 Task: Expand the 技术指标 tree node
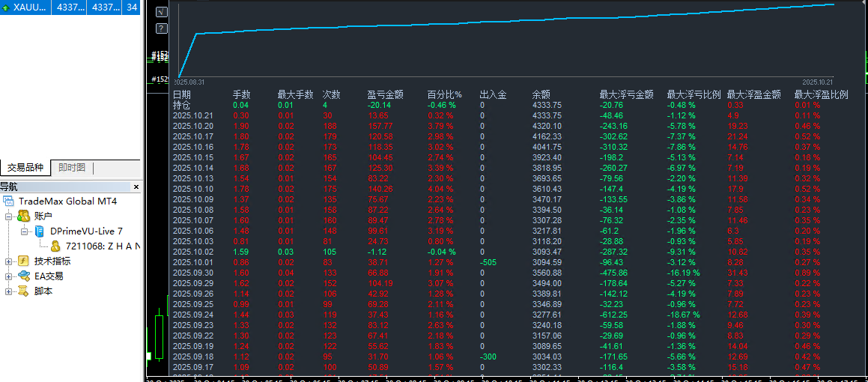point(9,261)
